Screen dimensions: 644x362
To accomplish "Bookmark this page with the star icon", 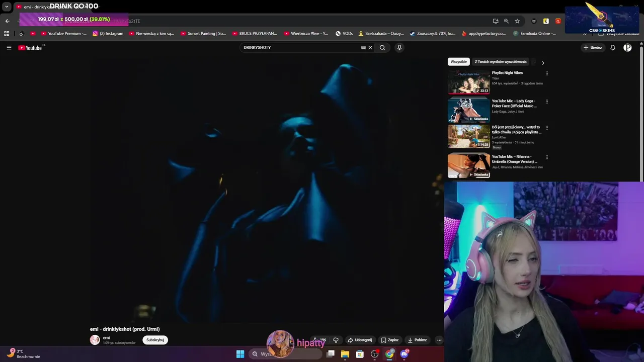I will point(517,21).
